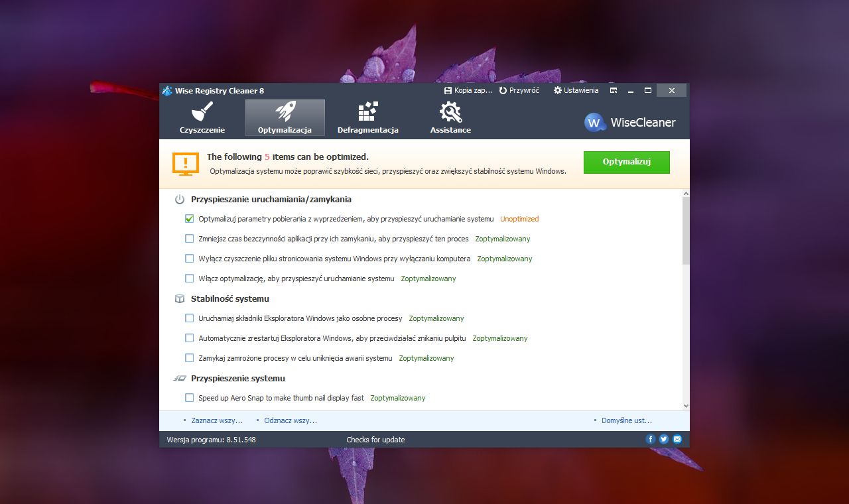Screen dimensions: 849x504
Task: Click the power icon beside Przyspieszanie uruchamiania/zamykania
Action: coord(180,199)
